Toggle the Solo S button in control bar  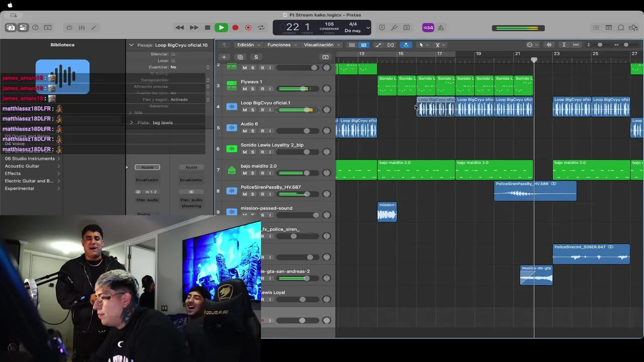pyautogui.click(x=407, y=28)
